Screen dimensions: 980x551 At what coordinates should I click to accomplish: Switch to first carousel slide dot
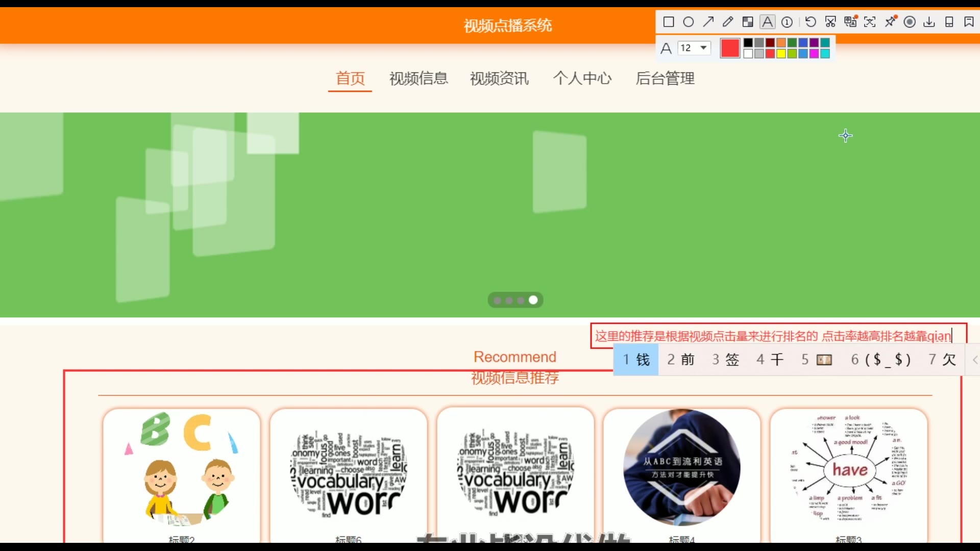coord(497,300)
